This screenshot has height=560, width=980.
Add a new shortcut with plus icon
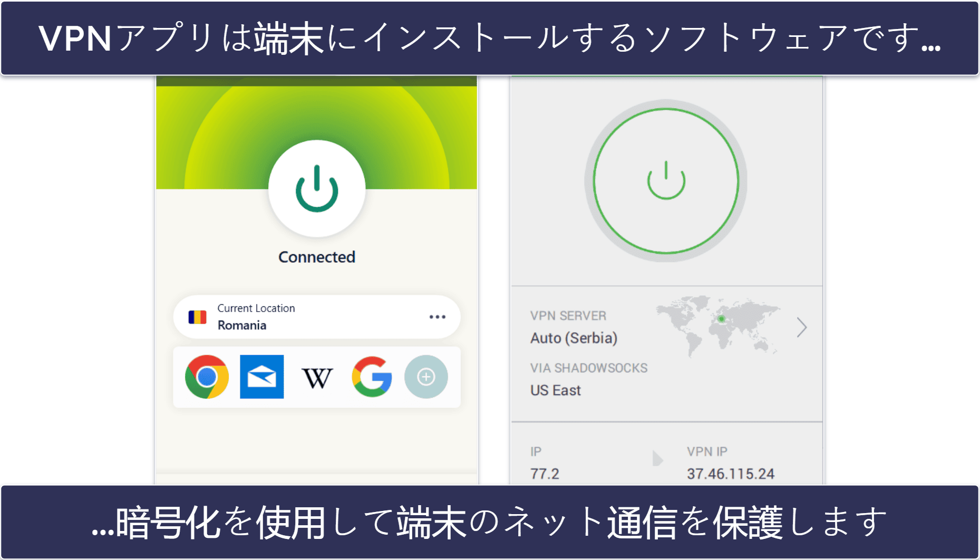tap(426, 376)
